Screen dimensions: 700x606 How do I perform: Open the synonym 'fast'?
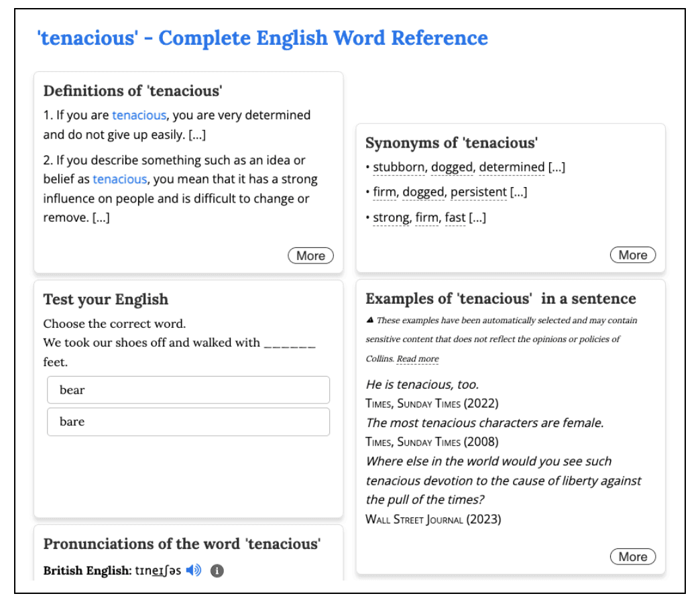pyautogui.click(x=455, y=218)
